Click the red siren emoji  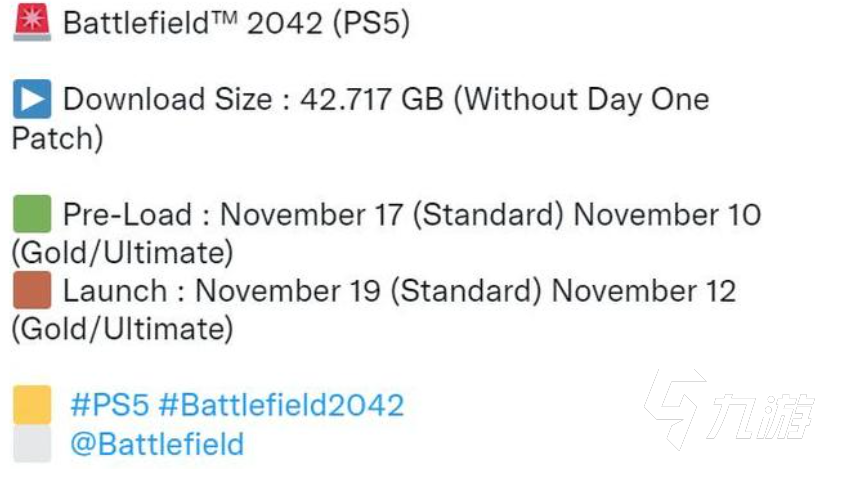tap(32, 23)
